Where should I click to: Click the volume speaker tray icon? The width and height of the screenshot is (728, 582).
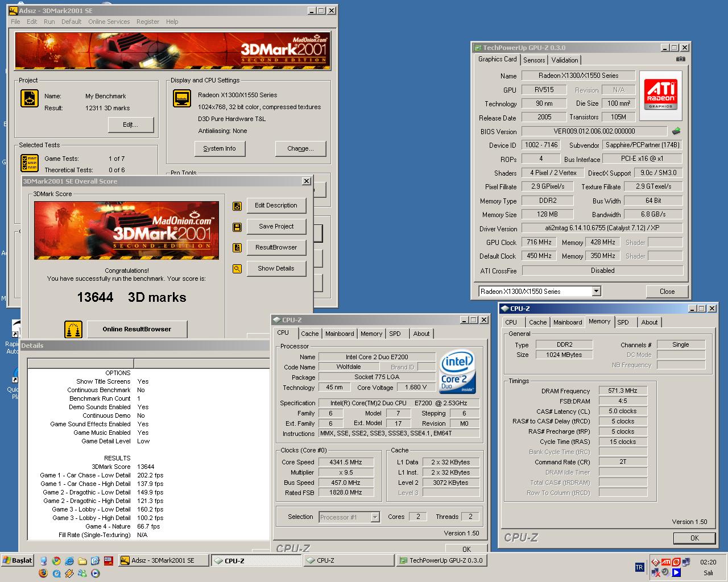pyautogui.click(x=665, y=572)
